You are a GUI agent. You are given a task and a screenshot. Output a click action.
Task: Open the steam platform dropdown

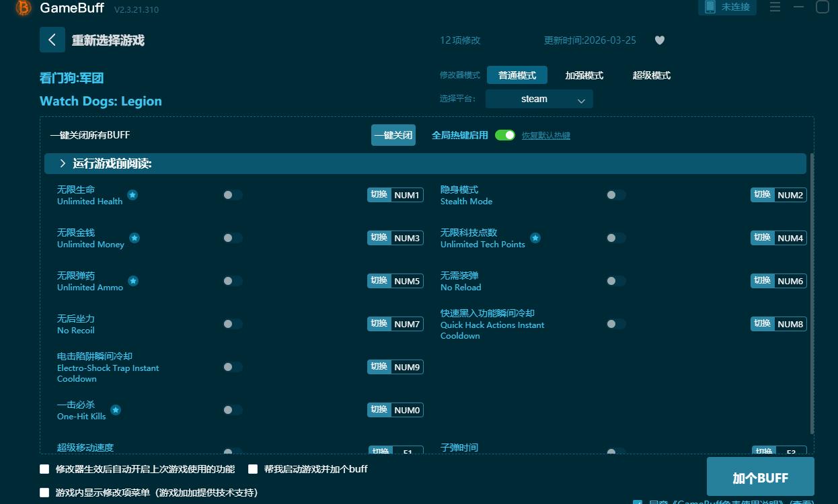(539, 99)
